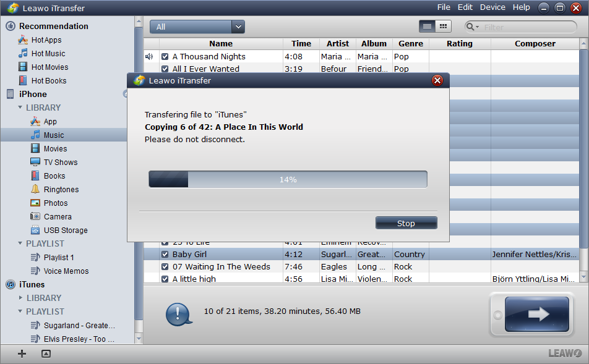Open the iPhone Movies library
The width and height of the screenshot is (589, 364).
coord(48,148)
